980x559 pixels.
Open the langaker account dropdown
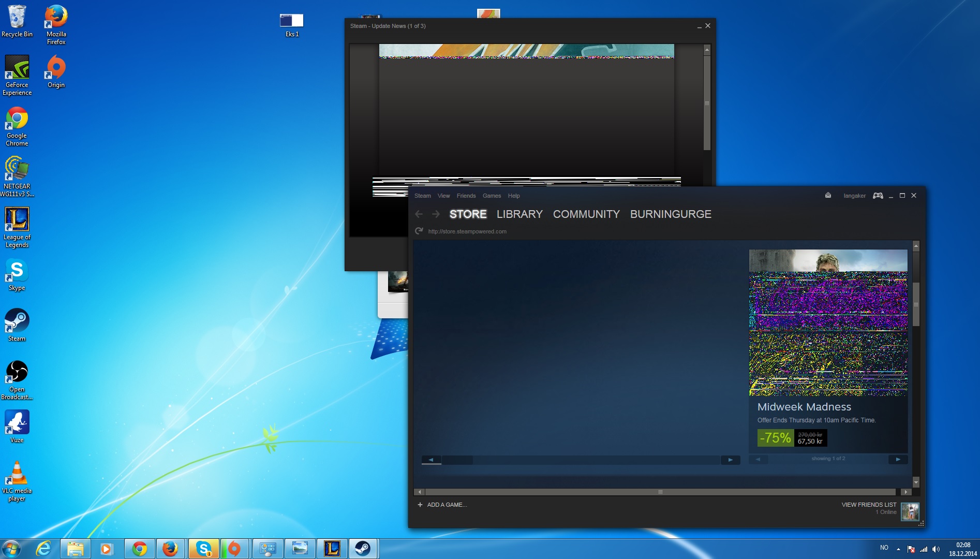click(x=854, y=196)
